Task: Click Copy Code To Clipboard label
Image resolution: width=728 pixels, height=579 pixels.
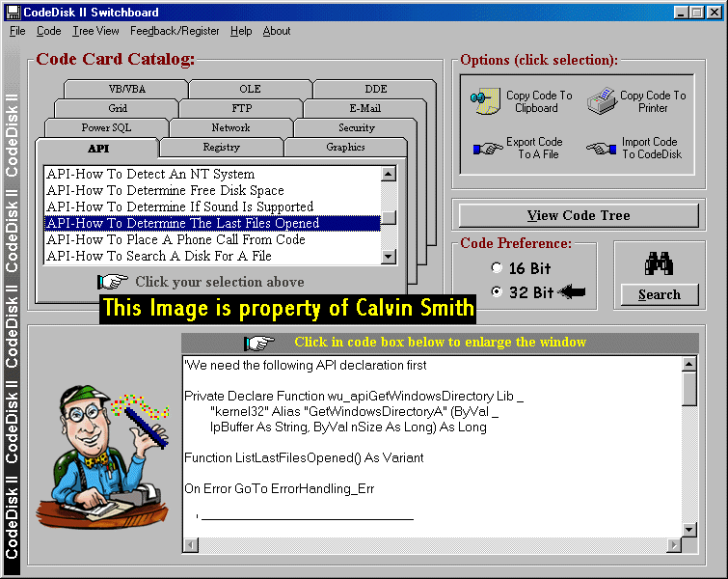Action: [x=539, y=101]
